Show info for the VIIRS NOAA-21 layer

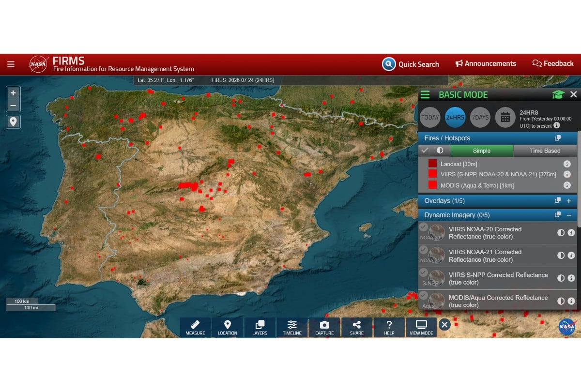click(x=571, y=256)
